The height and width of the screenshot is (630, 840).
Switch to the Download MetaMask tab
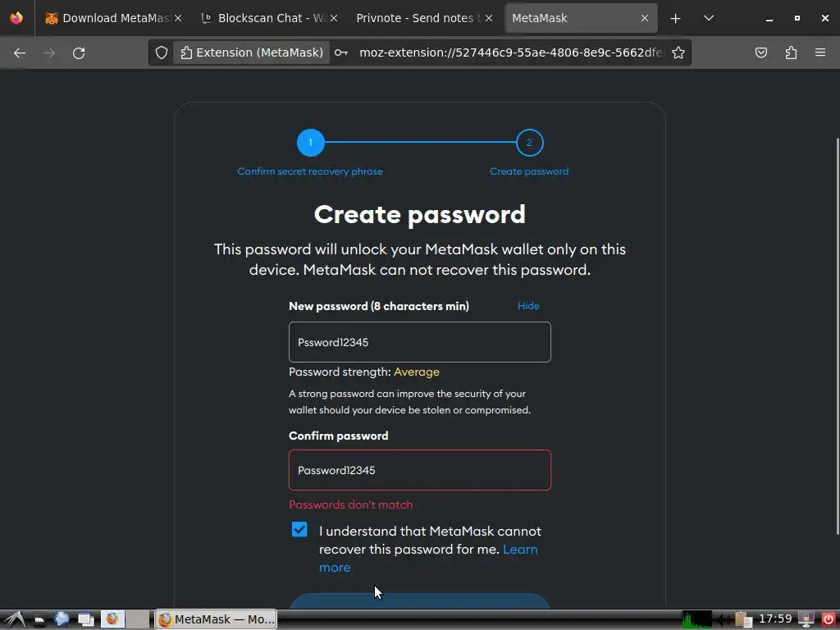click(113, 18)
